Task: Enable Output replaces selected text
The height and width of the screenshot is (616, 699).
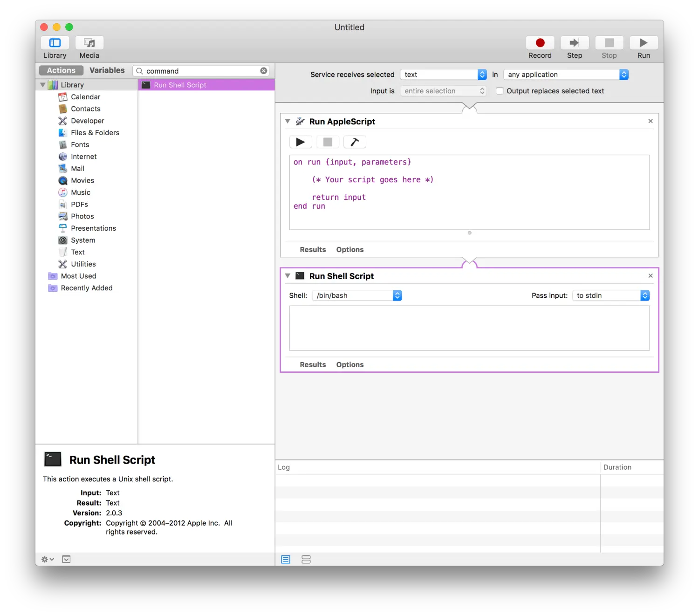Action: (x=500, y=91)
